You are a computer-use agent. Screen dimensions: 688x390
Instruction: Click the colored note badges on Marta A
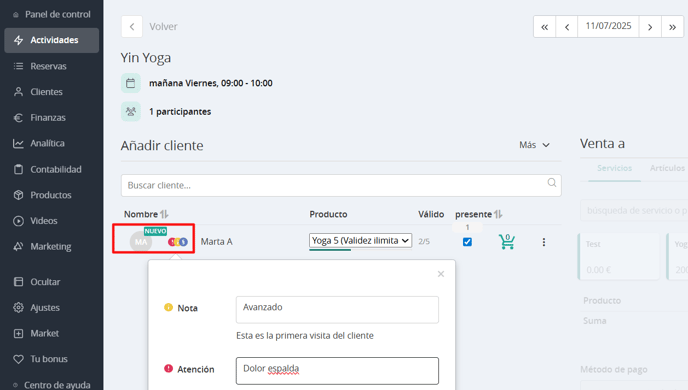tap(178, 242)
